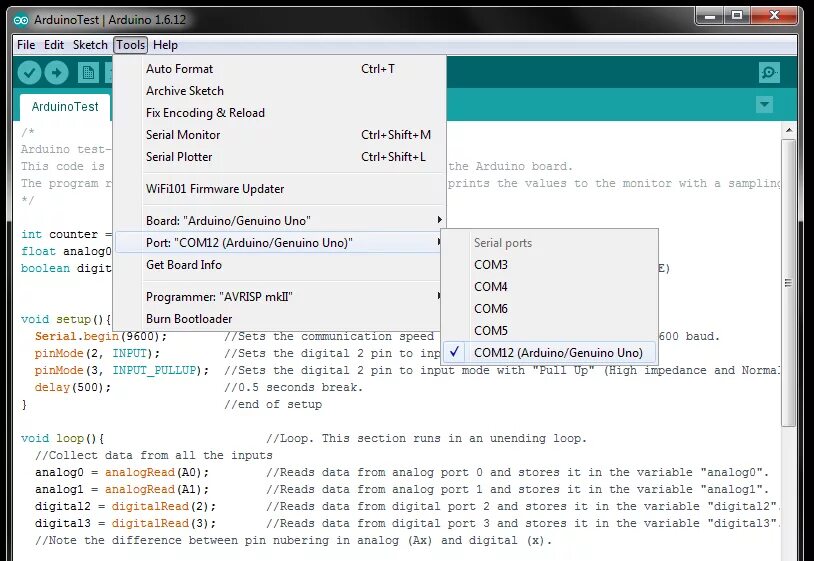Choose Archive Sketch

click(280, 91)
